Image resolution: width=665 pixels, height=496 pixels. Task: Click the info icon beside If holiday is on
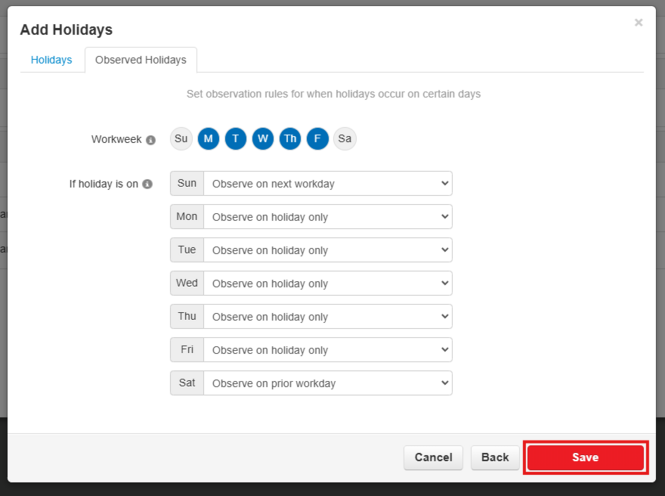(x=147, y=184)
